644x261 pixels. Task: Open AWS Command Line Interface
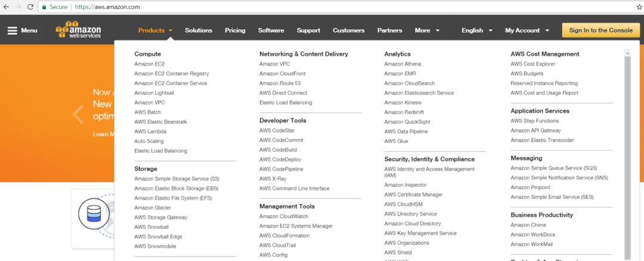[x=294, y=189]
